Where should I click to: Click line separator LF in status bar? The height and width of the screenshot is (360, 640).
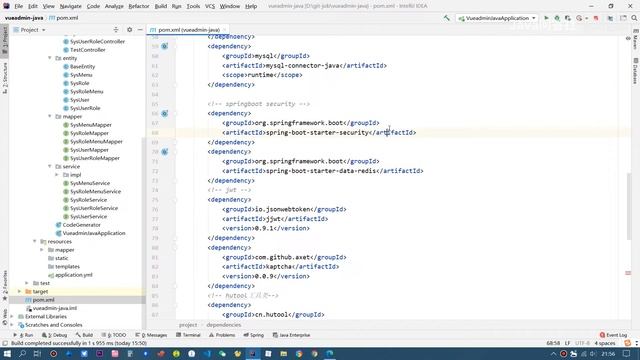pyautogui.click(x=567, y=343)
